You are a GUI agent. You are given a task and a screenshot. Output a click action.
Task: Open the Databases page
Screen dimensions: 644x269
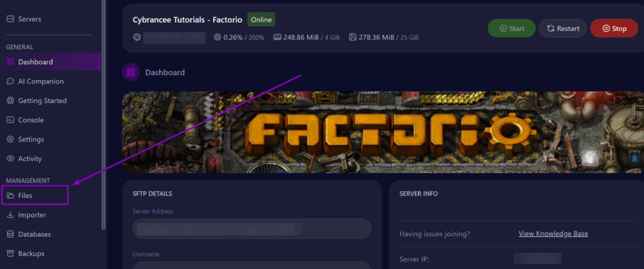(x=35, y=234)
